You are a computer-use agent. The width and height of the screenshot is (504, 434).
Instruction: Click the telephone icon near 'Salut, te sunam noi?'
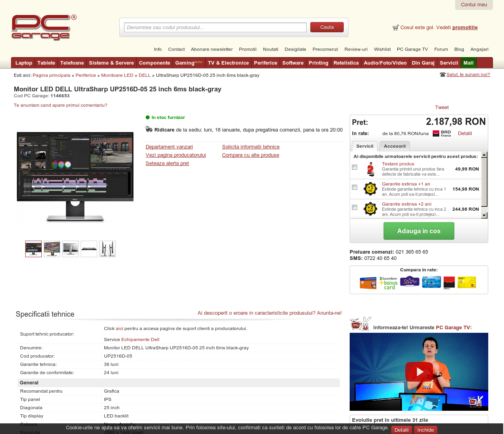[443, 75]
